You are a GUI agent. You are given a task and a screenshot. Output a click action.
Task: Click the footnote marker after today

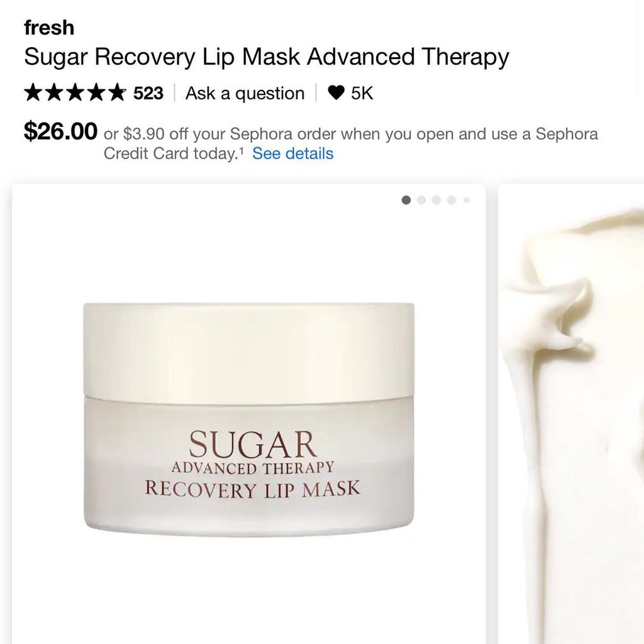pos(241,151)
